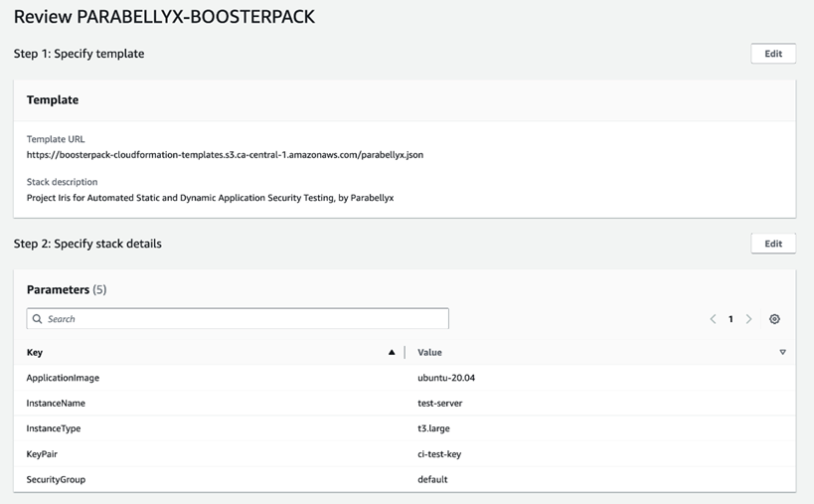This screenshot has height=504, width=814.
Task: Sort by Key column header
Action: tap(35, 352)
